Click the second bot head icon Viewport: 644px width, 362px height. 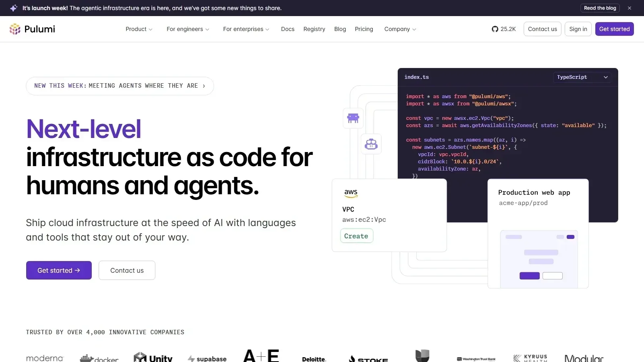371,144
